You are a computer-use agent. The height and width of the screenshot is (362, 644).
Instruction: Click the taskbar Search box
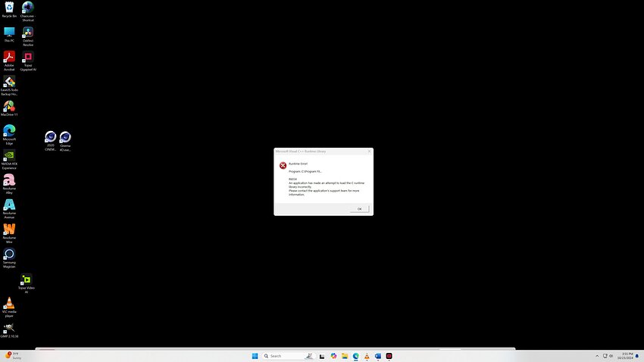(288, 356)
